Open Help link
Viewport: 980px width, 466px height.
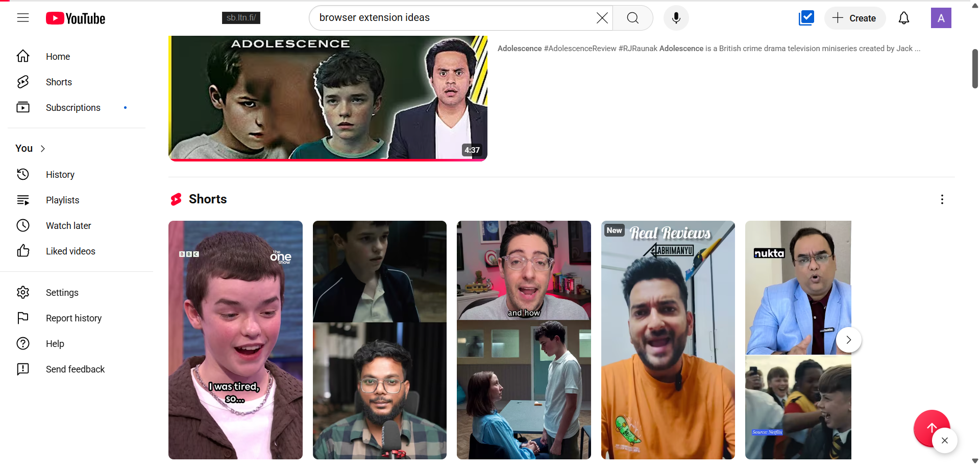(x=77, y=343)
